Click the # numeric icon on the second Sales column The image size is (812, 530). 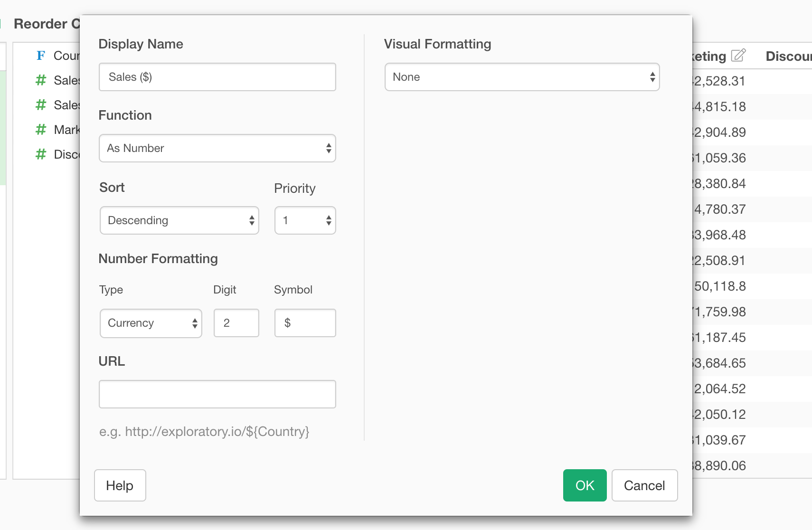(x=40, y=104)
